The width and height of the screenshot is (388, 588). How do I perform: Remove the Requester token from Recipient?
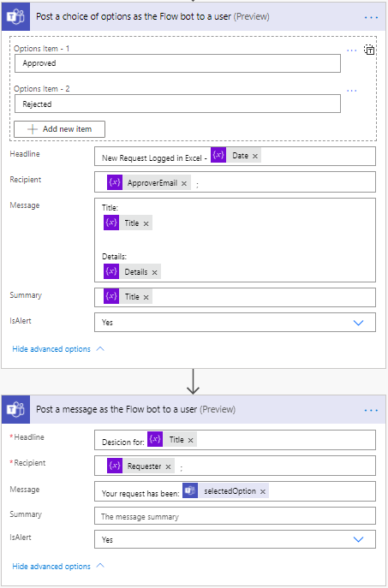(x=168, y=466)
